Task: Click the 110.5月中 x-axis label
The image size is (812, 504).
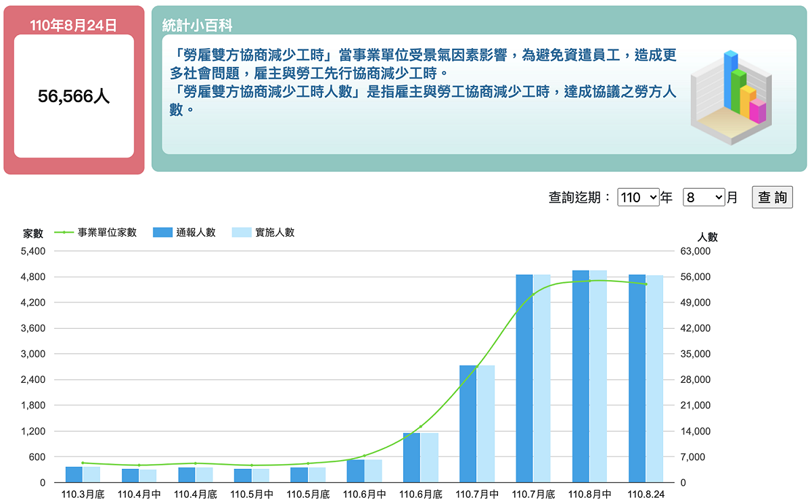Action: tap(252, 495)
